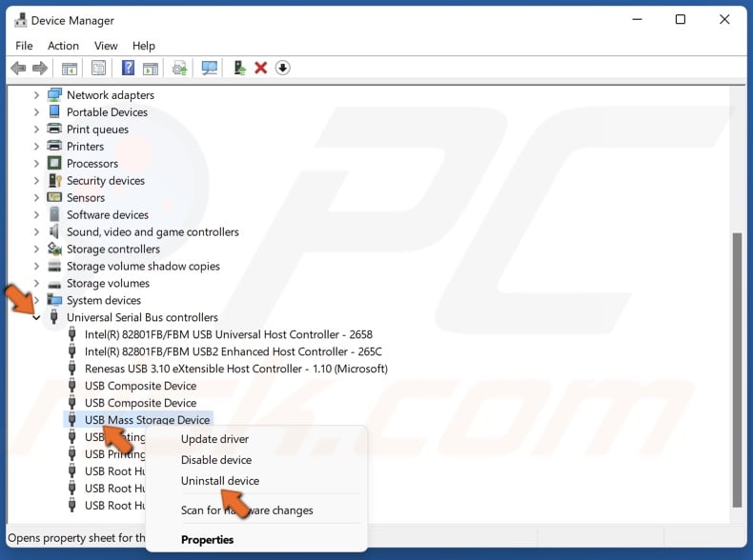Image resolution: width=753 pixels, height=560 pixels.
Task: Click the Universal Serial Bus controllers plug icon
Action: [x=53, y=317]
